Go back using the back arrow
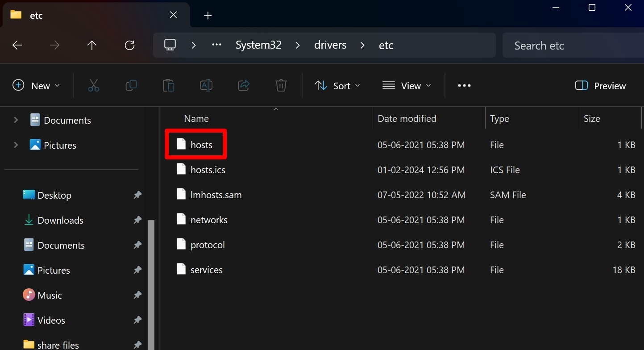 point(17,45)
